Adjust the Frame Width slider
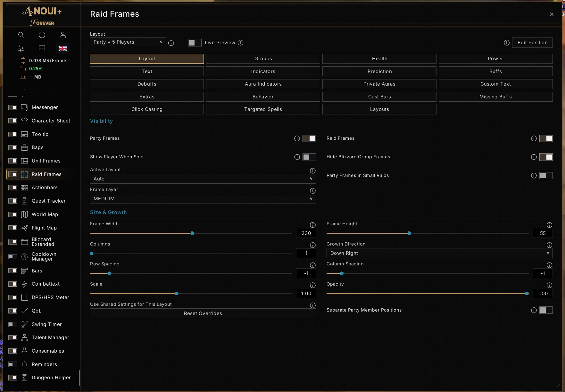 click(192, 233)
